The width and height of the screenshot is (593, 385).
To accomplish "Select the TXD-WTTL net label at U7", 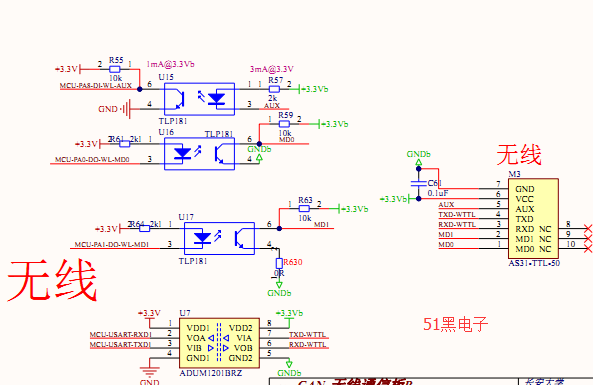I will pos(307,335).
